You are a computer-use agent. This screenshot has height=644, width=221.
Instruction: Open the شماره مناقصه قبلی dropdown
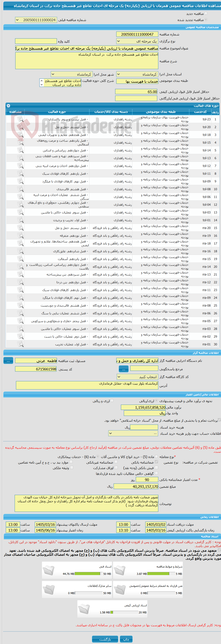36,20
